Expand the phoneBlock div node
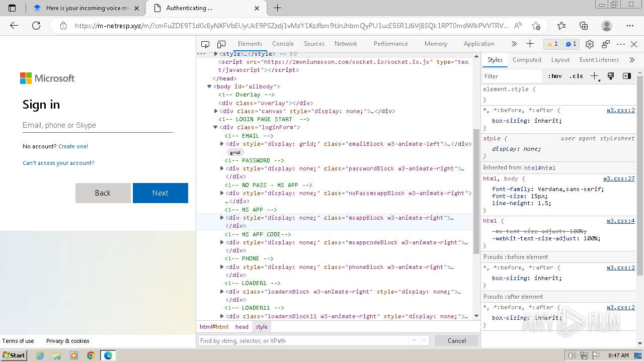This screenshot has width=644, height=362. [222, 267]
